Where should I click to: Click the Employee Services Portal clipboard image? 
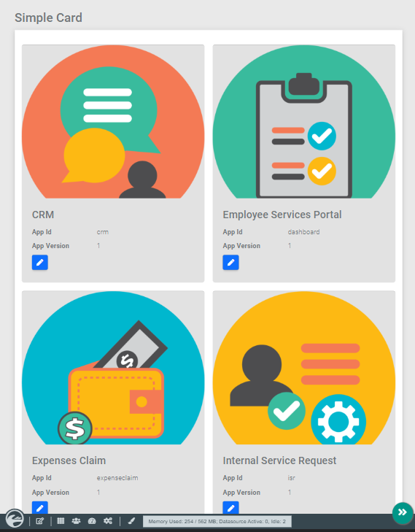tap(304, 121)
